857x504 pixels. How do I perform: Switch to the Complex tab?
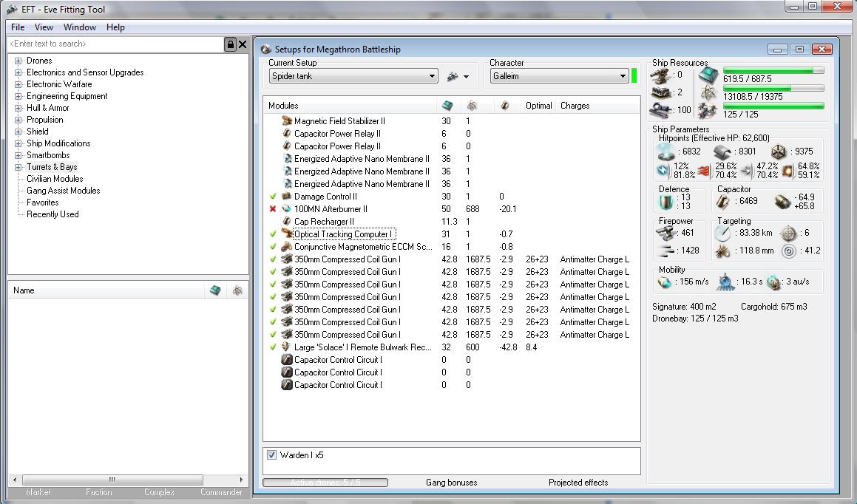159,492
